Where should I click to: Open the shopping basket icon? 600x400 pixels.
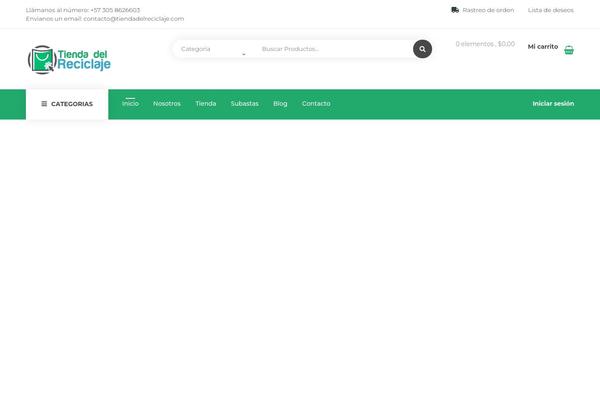point(569,50)
